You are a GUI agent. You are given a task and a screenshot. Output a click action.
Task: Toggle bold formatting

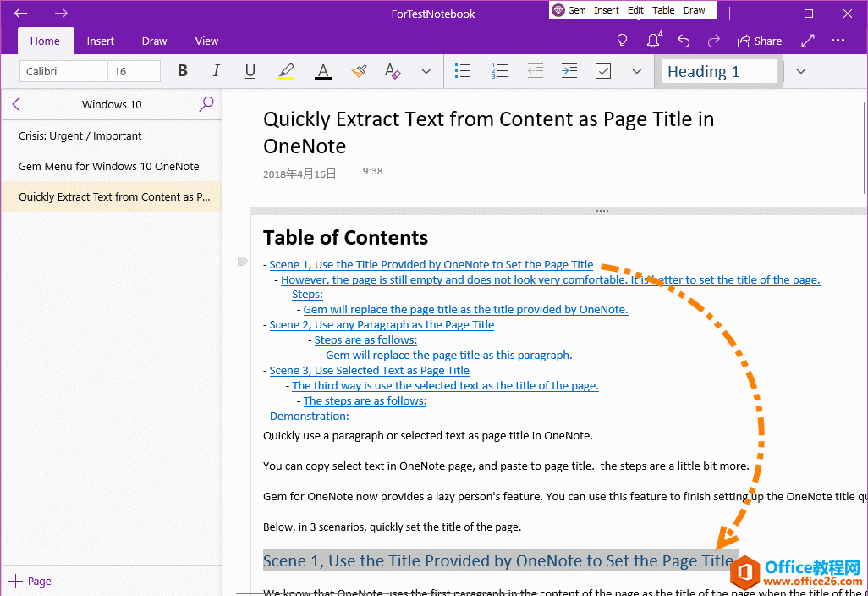pos(183,71)
